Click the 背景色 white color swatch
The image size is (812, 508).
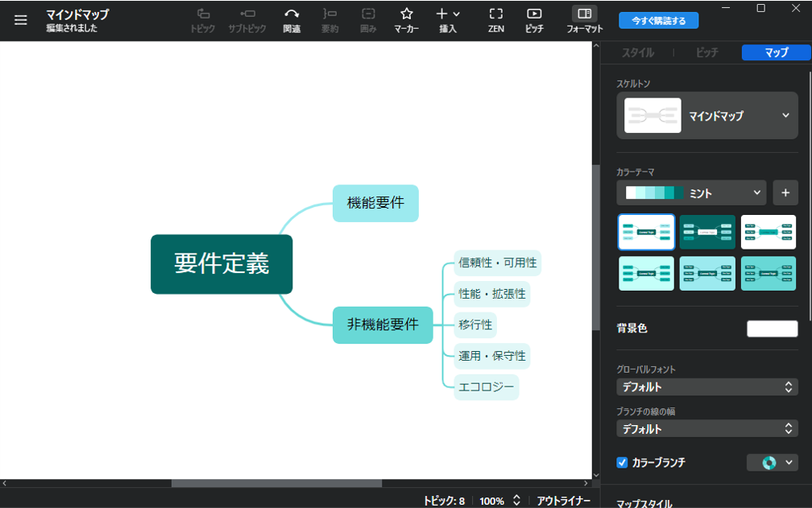pyautogui.click(x=772, y=328)
